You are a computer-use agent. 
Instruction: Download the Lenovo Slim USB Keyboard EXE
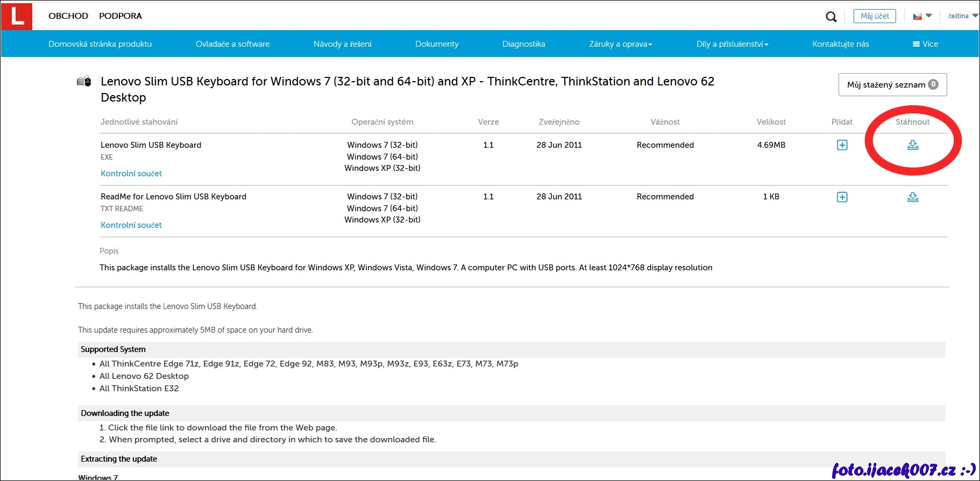pyautogui.click(x=913, y=145)
